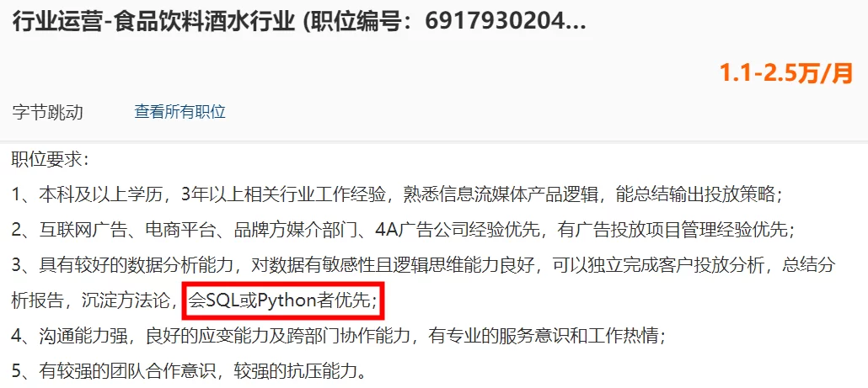This screenshot has height=388, width=868.
Task: Click the 具有较好的数据分析能力 phrase
Action: coord(136,266)
